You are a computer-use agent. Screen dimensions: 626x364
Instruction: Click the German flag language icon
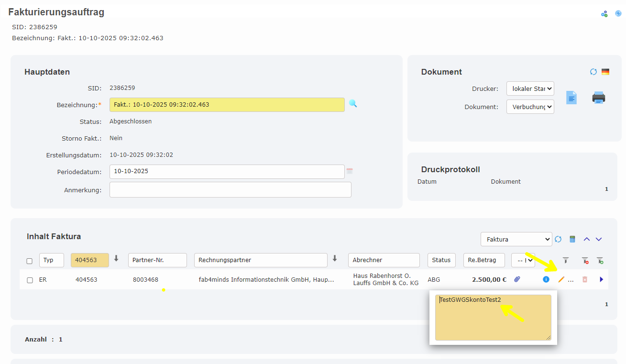tap(605, 72)
